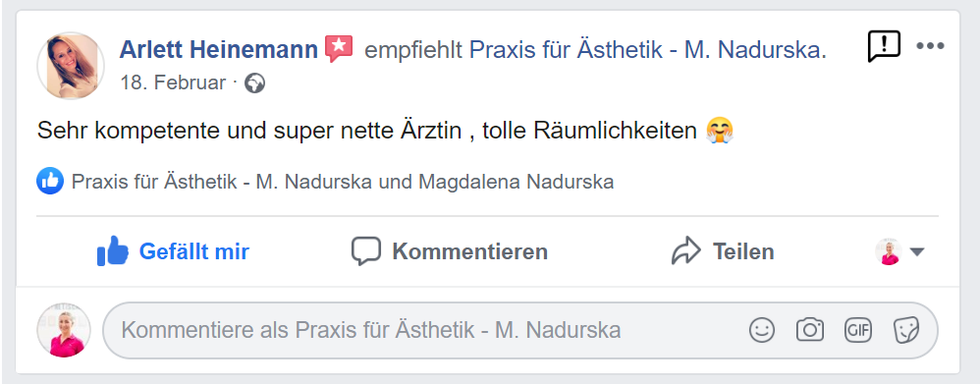Toggle Gefällt mir on the post
Image resolution: width=980 pixels, height=384 pixels.
click(x=173, y=252)
